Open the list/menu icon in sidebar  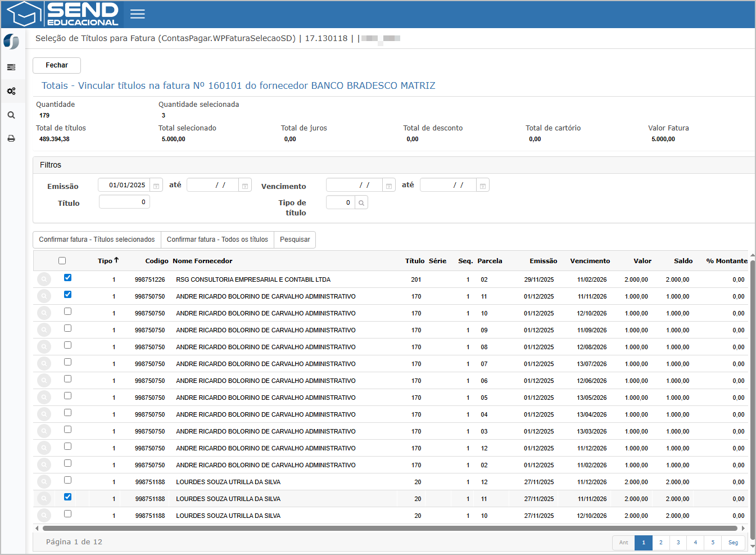pyautogui.click(x=11, y=67)
